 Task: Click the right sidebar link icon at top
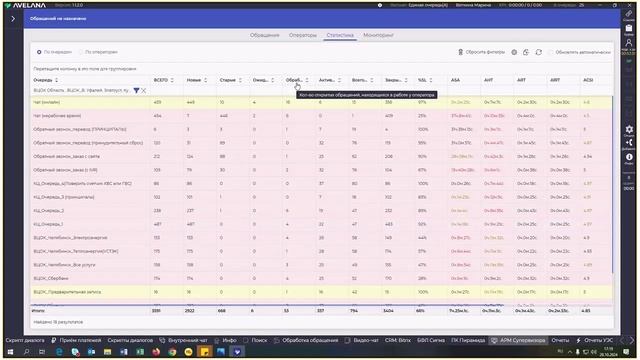(629, 13)
